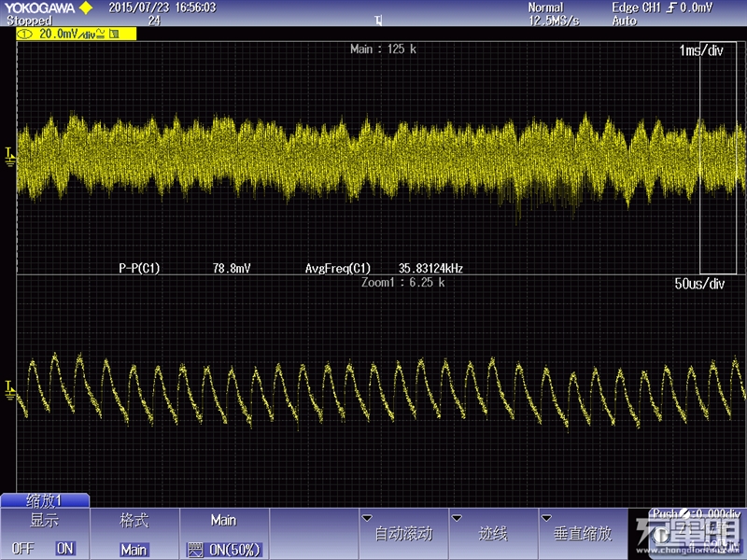
Task: Click the 1ms/div timebase label
Action: 701,50
